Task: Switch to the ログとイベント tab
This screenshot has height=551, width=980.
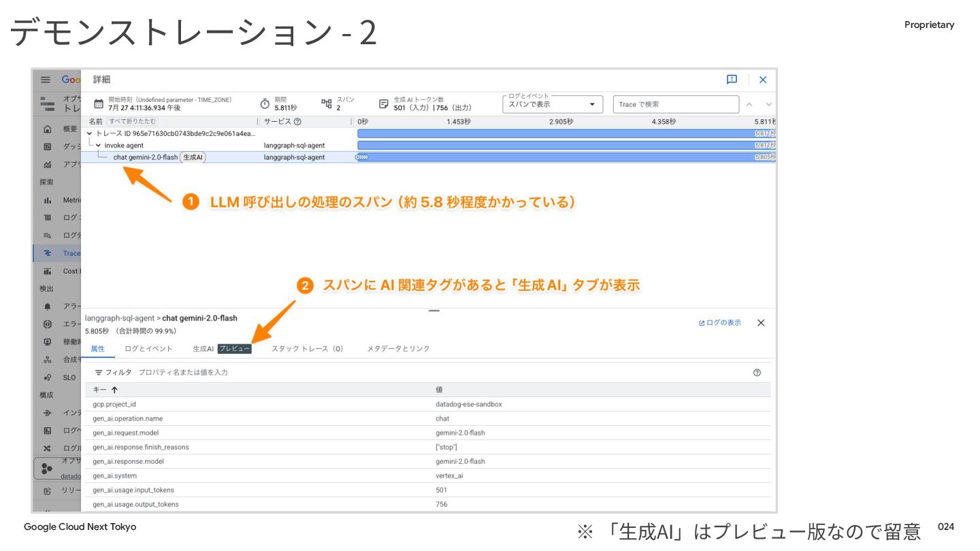Action: [x=148, y=348]
